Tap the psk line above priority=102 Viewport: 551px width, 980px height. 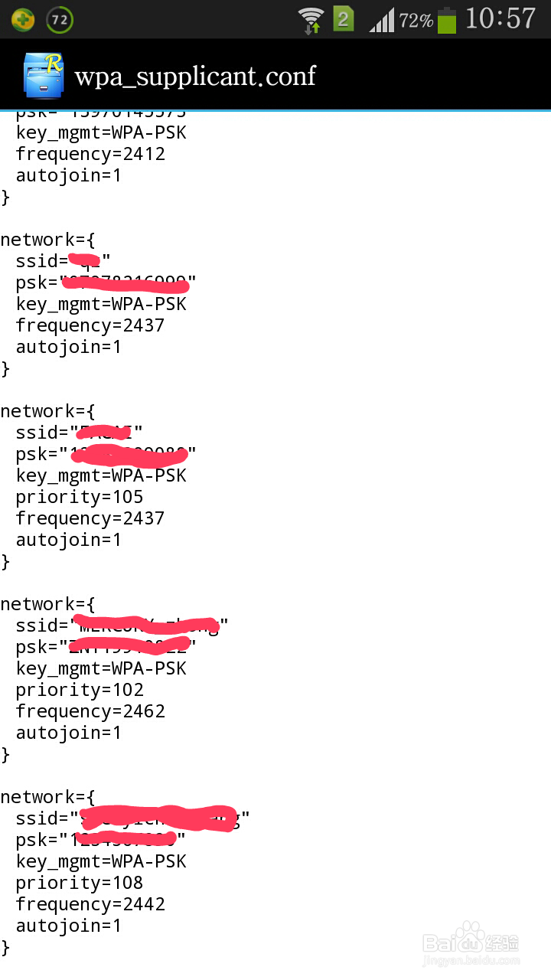click(x=106, y=647)
